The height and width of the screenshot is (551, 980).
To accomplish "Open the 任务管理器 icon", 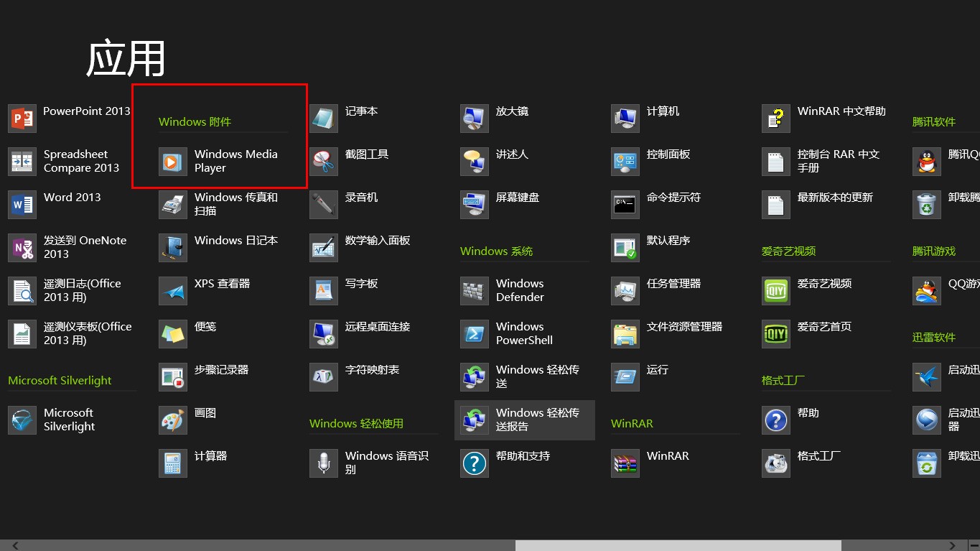I will (625, 291).
